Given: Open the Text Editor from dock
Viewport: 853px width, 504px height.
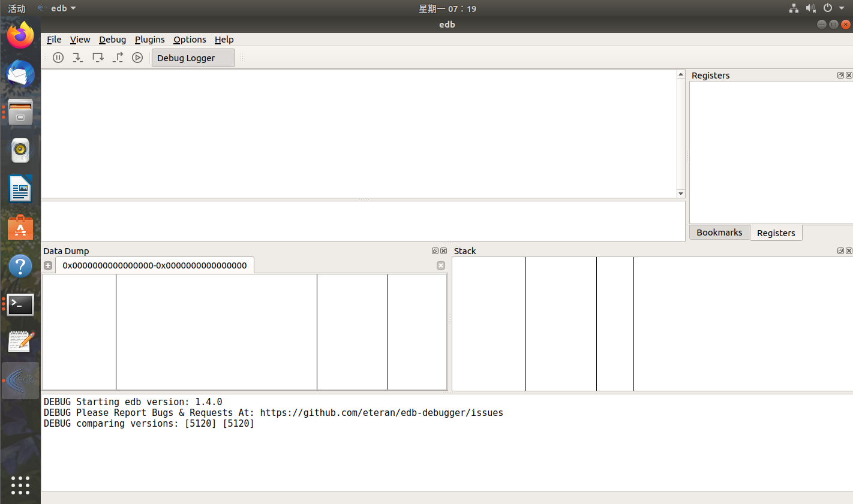Looking at the screenshot, I should tap(20, 342).
